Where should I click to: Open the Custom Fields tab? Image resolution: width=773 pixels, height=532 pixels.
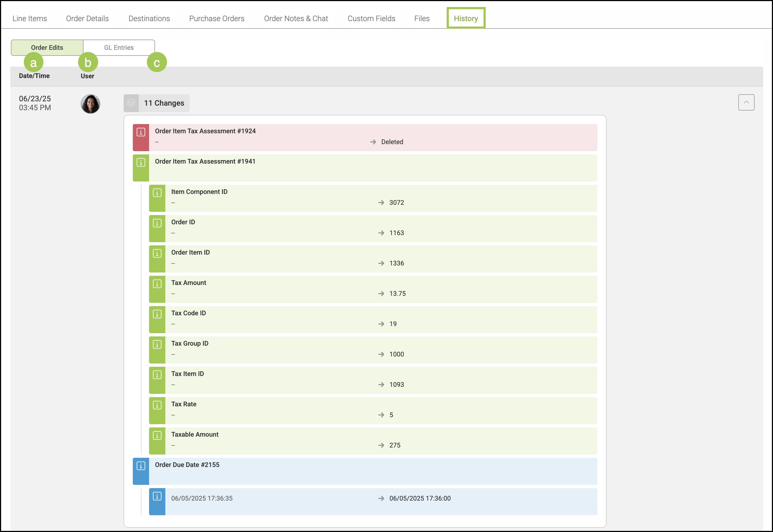(371, 19)
